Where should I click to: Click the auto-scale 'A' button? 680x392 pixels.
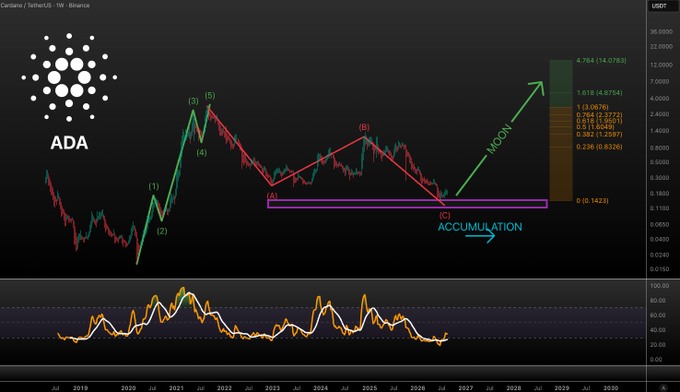pyautogui.click(x=663, y=387)
